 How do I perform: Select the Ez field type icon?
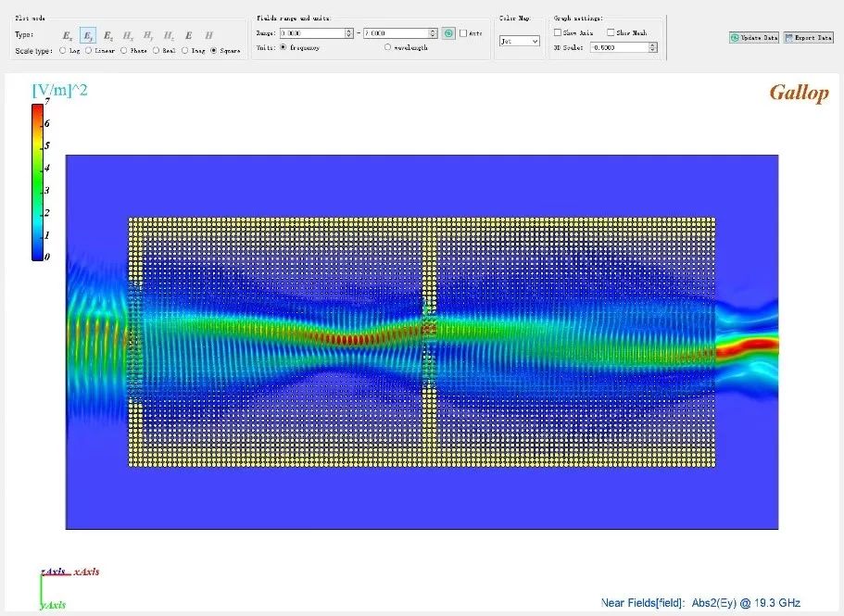[x=108, y=35]
